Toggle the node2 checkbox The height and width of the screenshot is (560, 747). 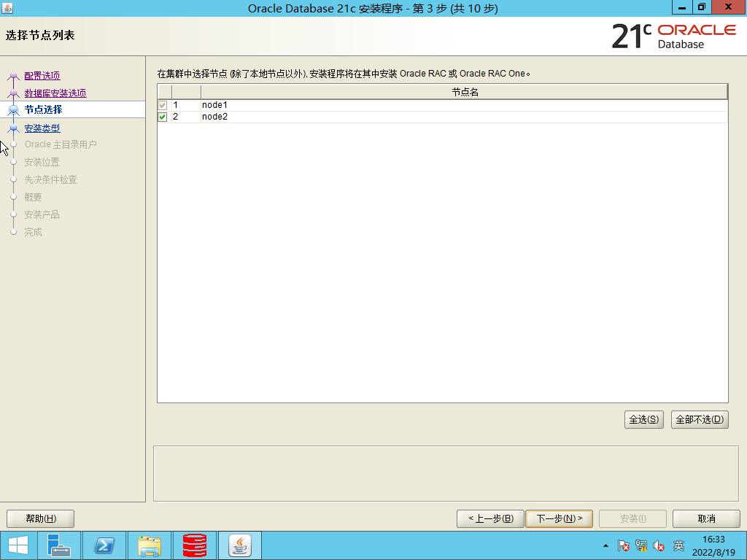(x=163, y=117)
